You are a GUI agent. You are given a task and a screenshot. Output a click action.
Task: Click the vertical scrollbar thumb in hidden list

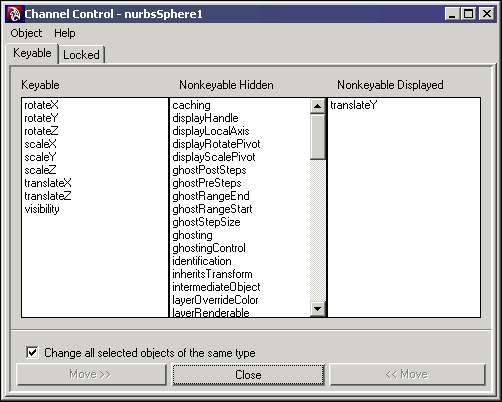click(x=317, y=137)
